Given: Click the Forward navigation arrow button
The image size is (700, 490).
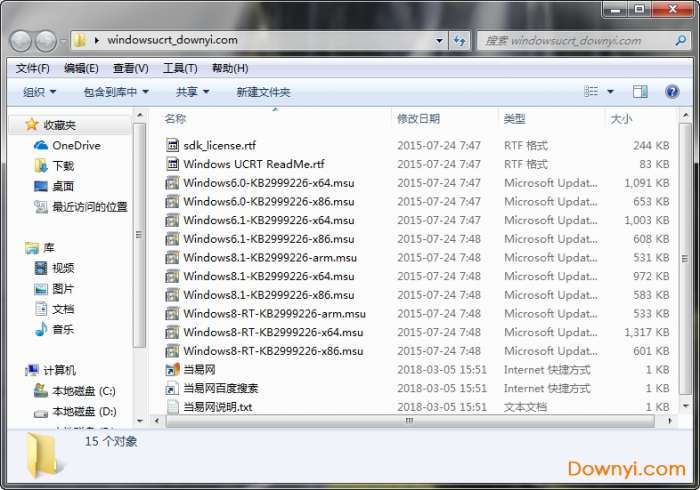Looking at the screenshot, I should [x=46, y=42].
